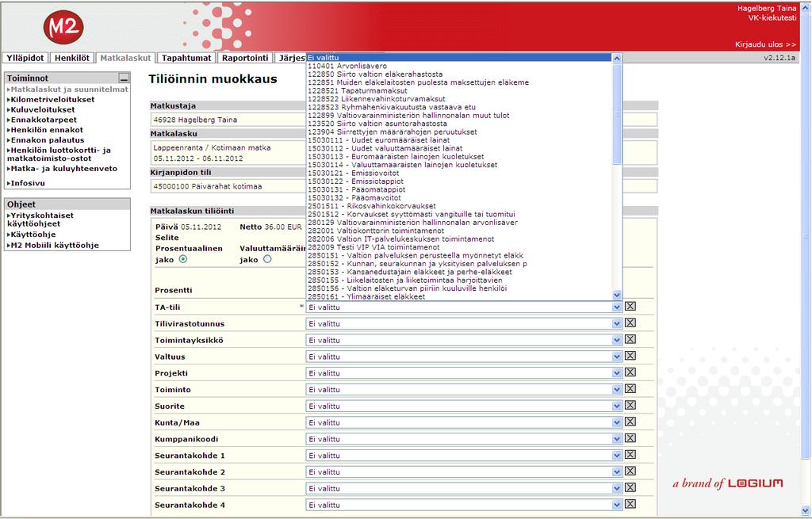Clear the Valtuus row with its X icon

[630, 356]
